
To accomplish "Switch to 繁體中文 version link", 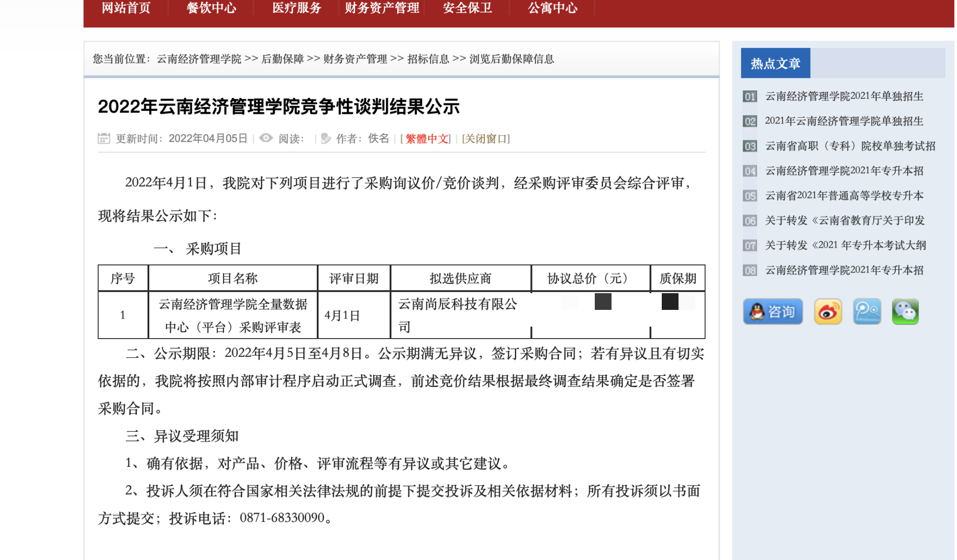I will 427,139.
